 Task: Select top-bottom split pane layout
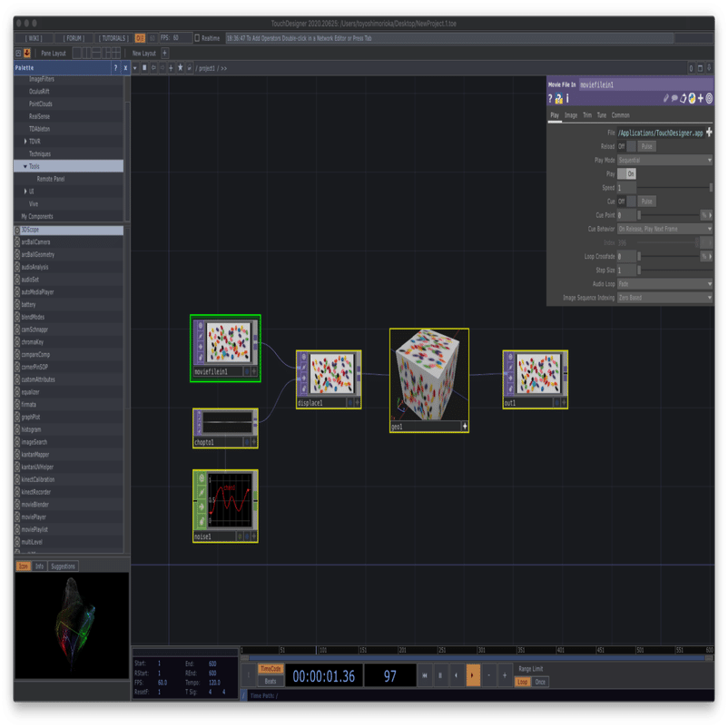(96, 53)
